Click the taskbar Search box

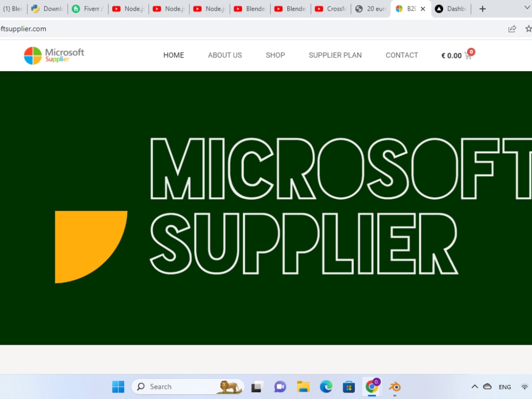tap(188, 386)
